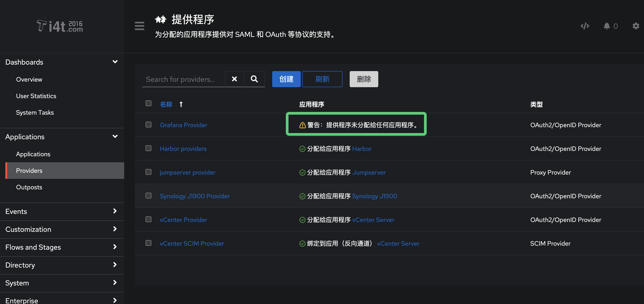Open the API browser via code icon
644x304 pixels.
click(585, 26)
